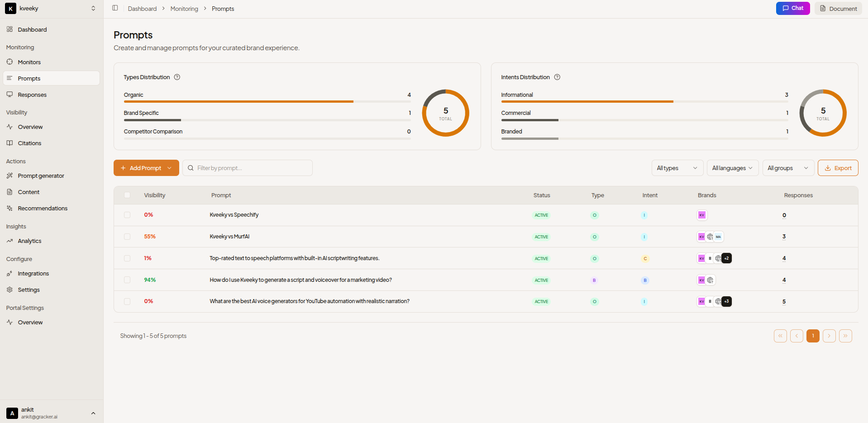Expand the All languages filter

tap(732, 168)
